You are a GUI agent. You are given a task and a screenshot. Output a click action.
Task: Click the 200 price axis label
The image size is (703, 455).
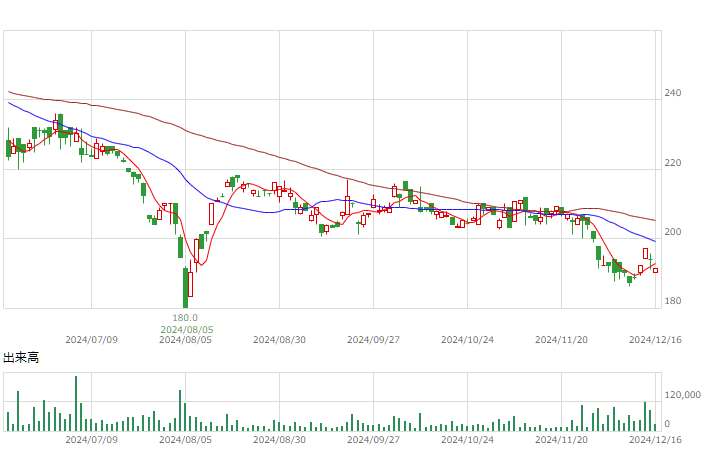(673, 232)
